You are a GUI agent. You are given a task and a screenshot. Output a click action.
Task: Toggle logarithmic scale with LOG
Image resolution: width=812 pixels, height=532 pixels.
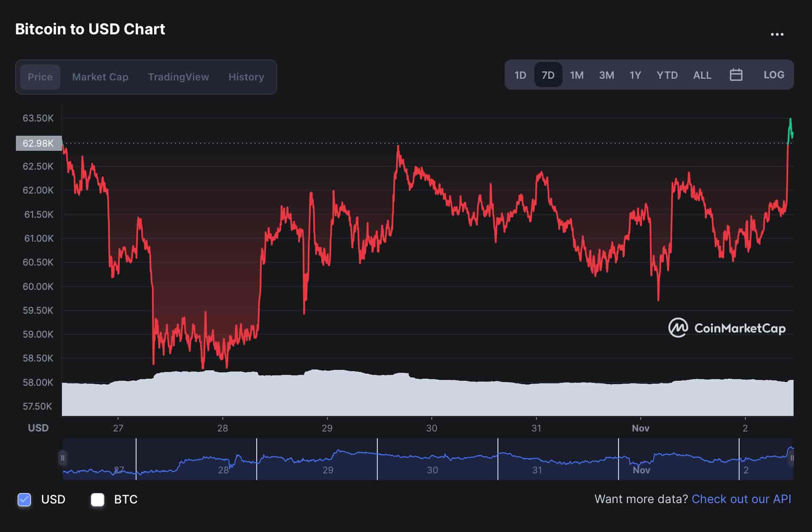[x=774, y=75]
